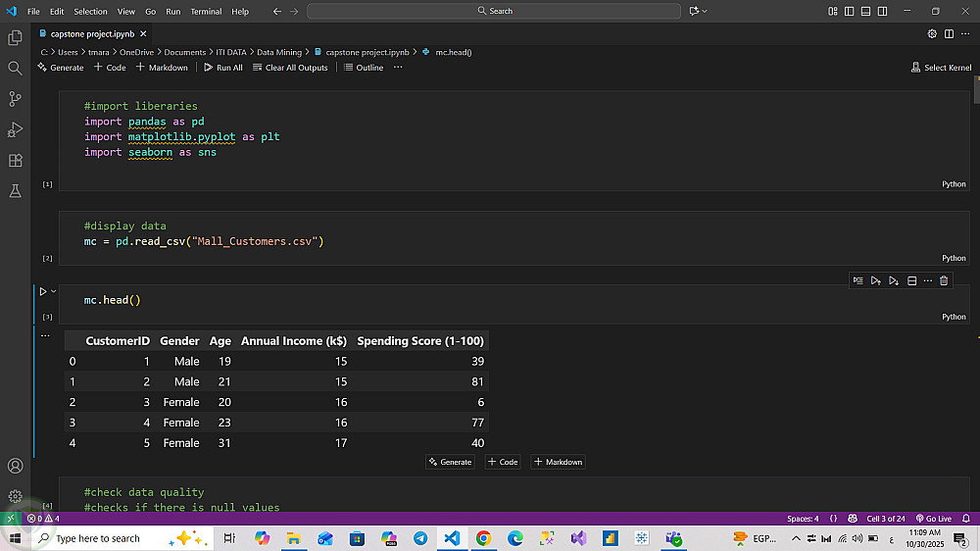Open the Copilot chat dropdown arrow
Viewport: 980px width, 551px height.
706,11
